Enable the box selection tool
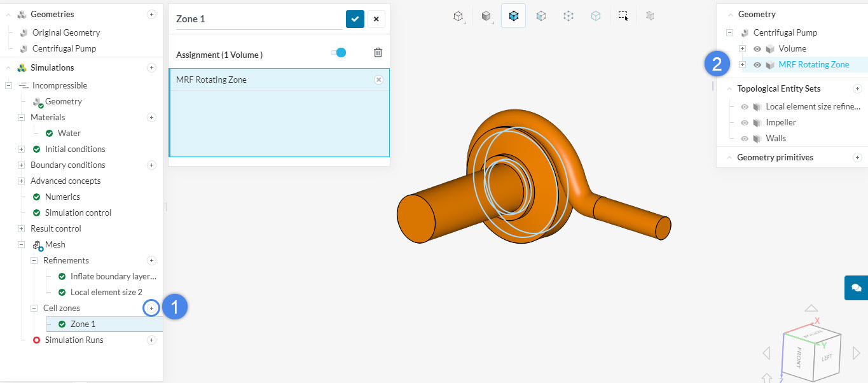This screenshot has height=383, width=868. 623,17
